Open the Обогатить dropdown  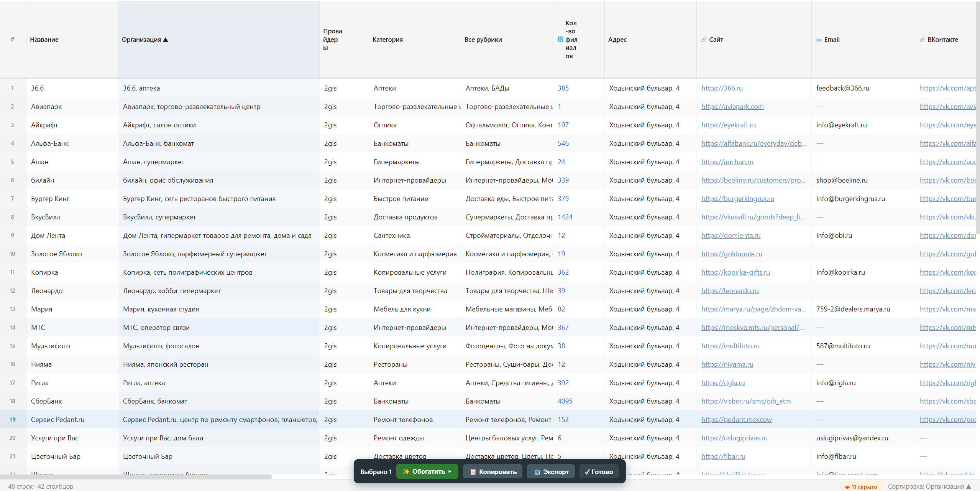click(427, 471)
